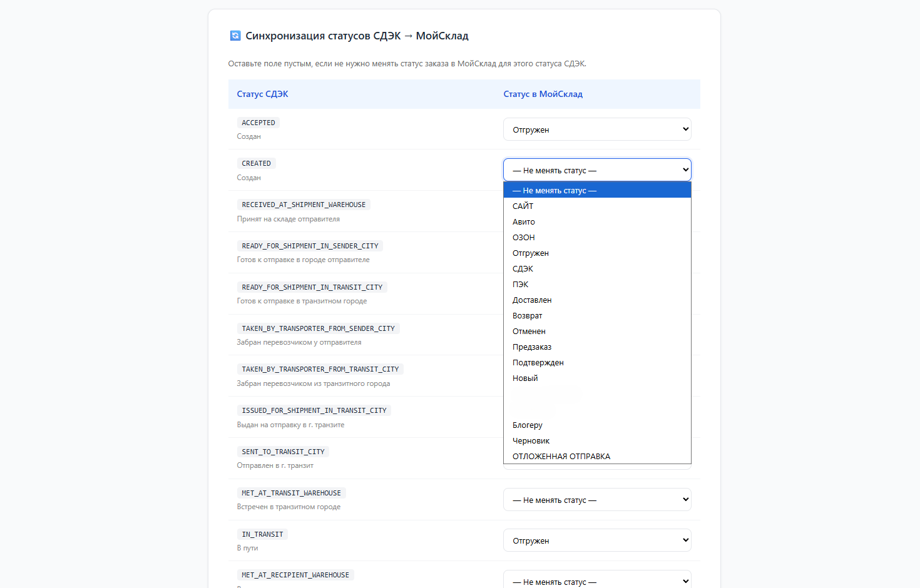Click the text "Принят на складе отправителя"
920x588 pixels.
point(289,219)
